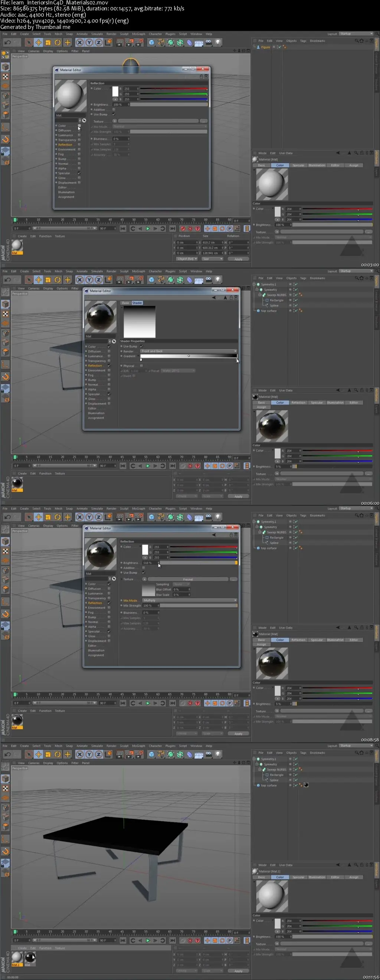Click the Floor/scene grid icon in 00:08:58 frame's toolbar
Screen dimensions: 380x980
199,517
